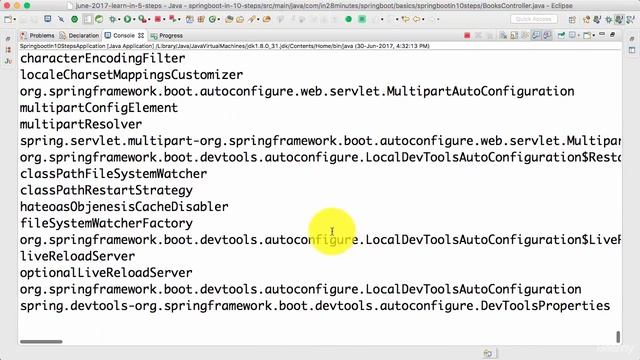Click the line ending in 'MultipartAutoConfiguration'
The image size is (640, 360).
(x=297, y=91)
